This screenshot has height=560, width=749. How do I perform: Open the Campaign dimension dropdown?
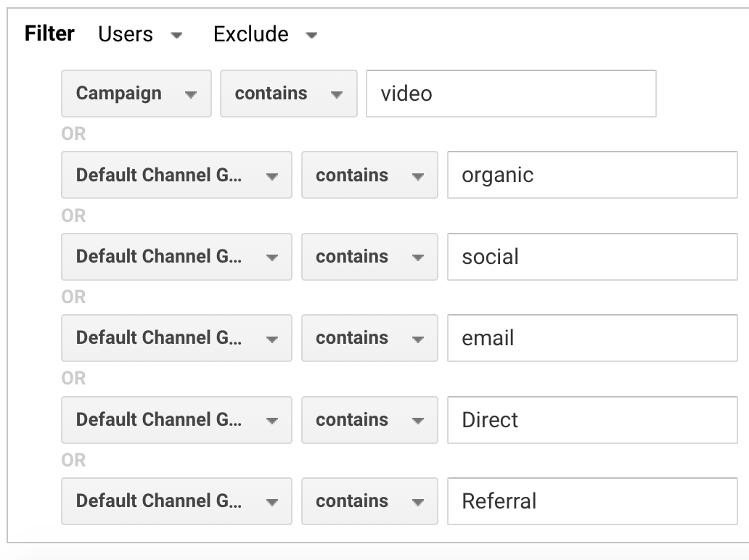point(136,94)
